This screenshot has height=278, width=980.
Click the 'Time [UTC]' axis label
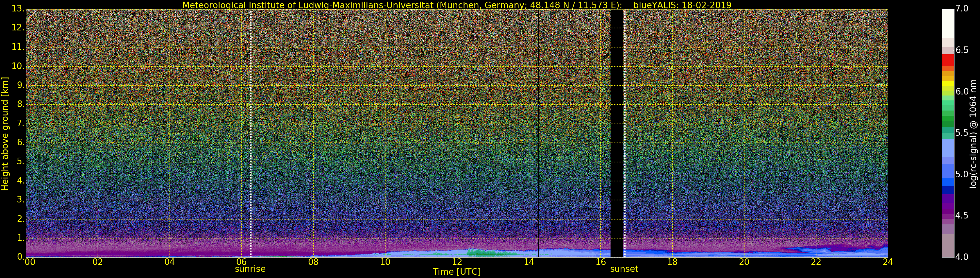tap(457, 272)
